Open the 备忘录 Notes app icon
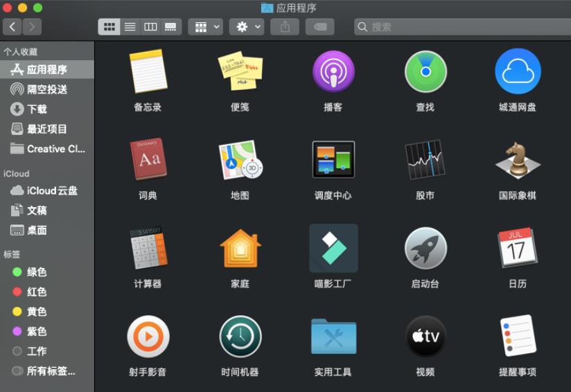The height and width of the screenshot is (392, 571). pyautogui.click(x=148, y=71)
